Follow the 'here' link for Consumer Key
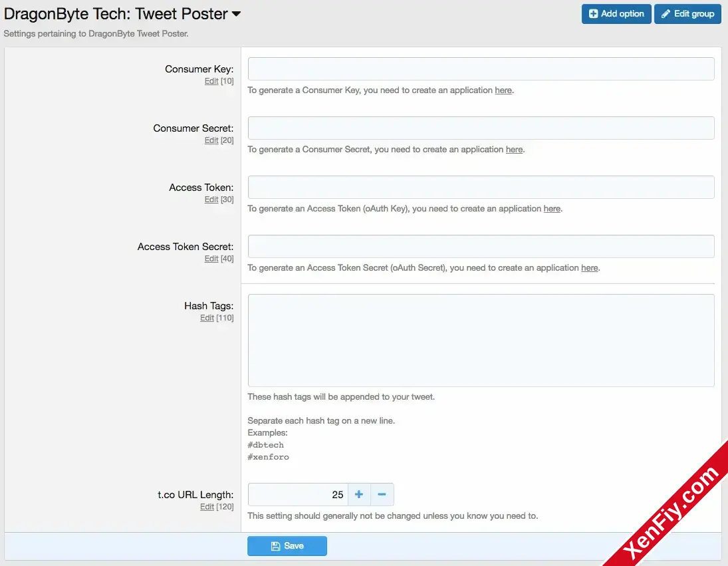 [503, 90]
